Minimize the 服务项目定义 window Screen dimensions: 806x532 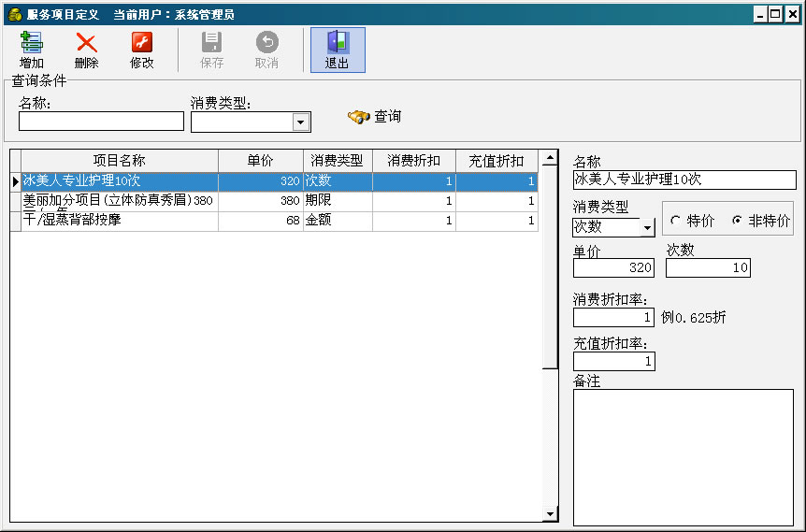[760, 14]
